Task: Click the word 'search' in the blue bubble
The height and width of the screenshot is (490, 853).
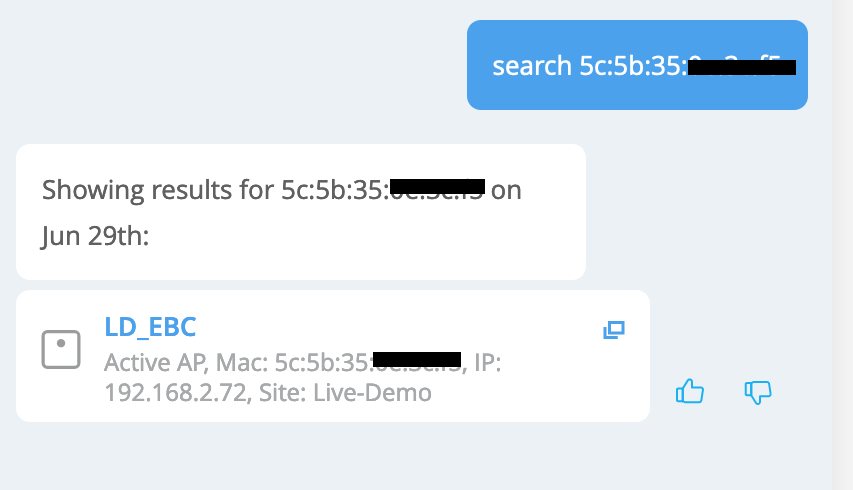Action: (533, 67)
